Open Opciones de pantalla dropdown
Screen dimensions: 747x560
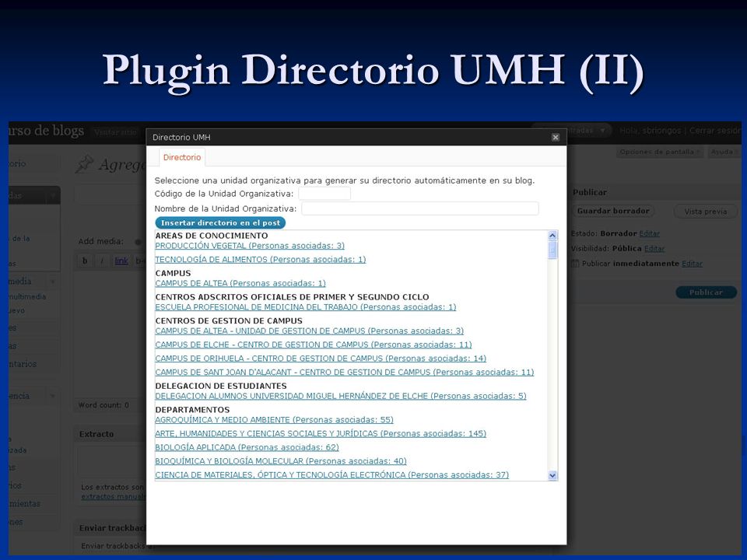(659, 152)
